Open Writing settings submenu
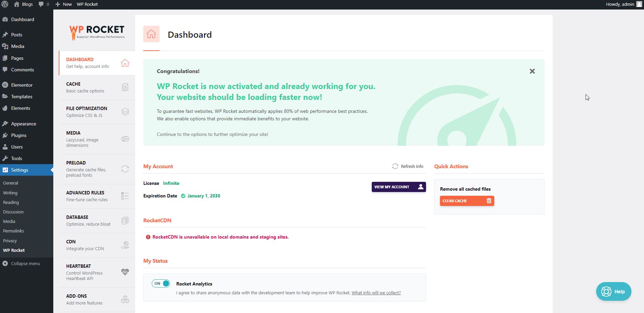This screenshot has width=644, height=313. (10, 193)
